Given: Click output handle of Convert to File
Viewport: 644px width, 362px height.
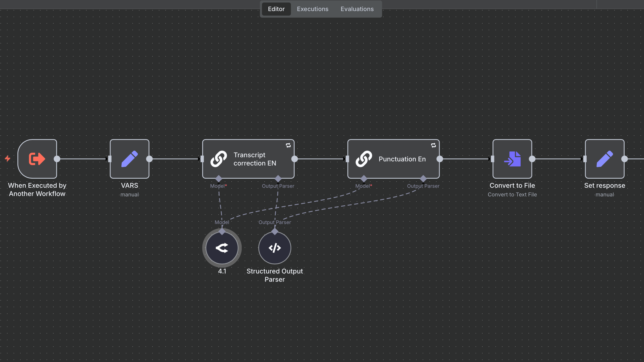Looking at the screenshot, I should [532, 159].
